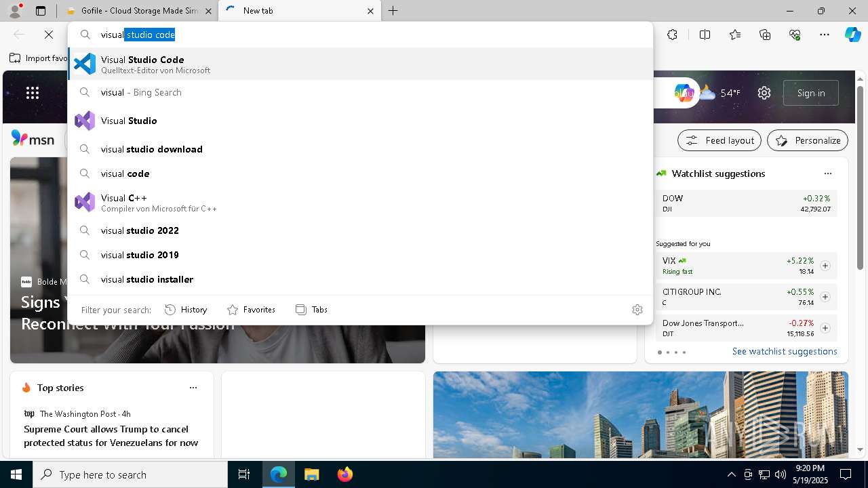Open the browser profile icon
Image resolution: width=868 pixels, height=488 pixels.
coord(15,11)
